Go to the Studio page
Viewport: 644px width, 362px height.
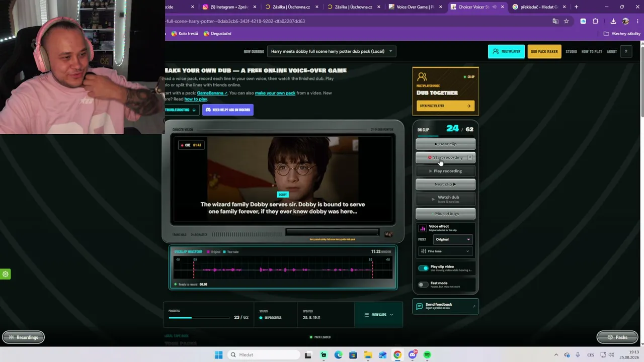(x=571, y=51)
